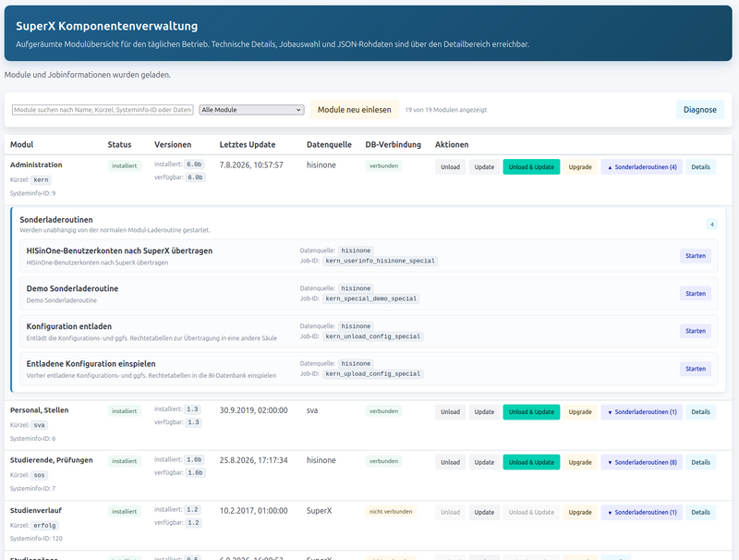Image resolution: width=739 pixels, height=560 pixels.
Task: Click Upgrade for Studierende, Prüfungen
Action: tap(580, 462)
